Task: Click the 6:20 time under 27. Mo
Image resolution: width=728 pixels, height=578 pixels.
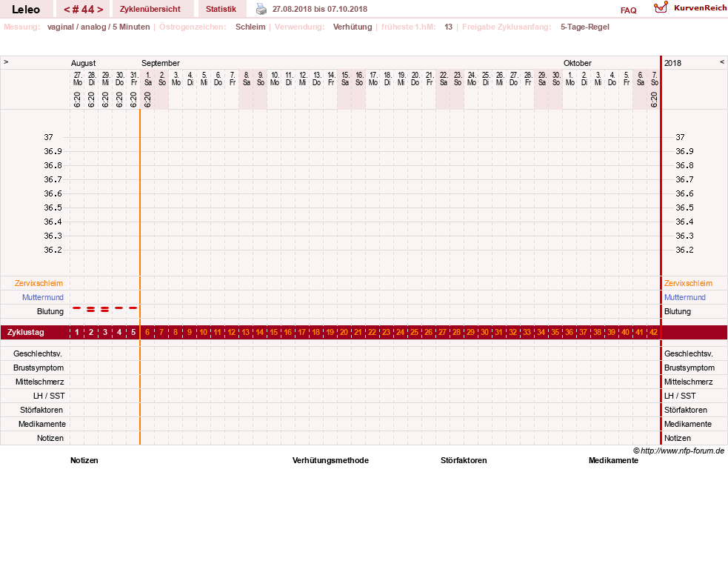Action: coord(77,99)
